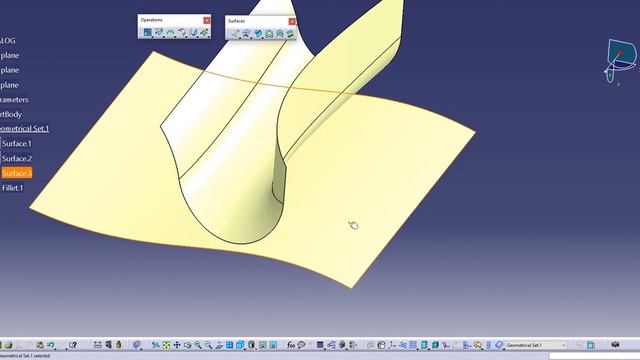Click the comment/knowledge balloon icon
Viewport: 640px width, 360px height.
pos(301,345)
